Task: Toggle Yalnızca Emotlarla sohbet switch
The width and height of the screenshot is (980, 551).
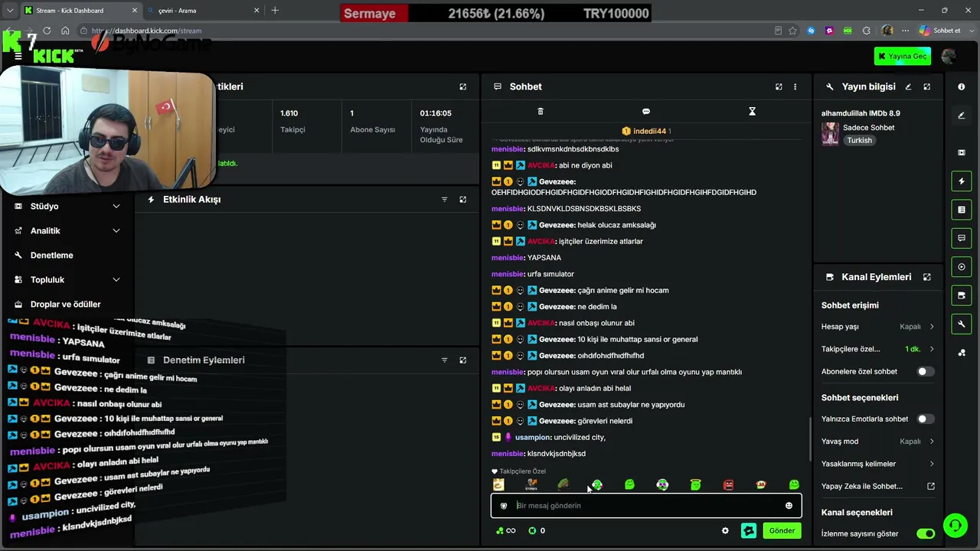Action: [x=926, y=419]
